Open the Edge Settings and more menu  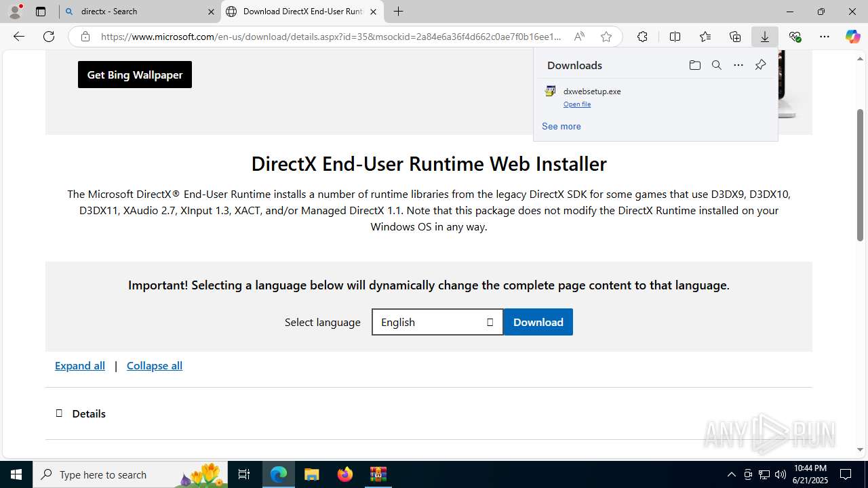[x=825, y=37]
